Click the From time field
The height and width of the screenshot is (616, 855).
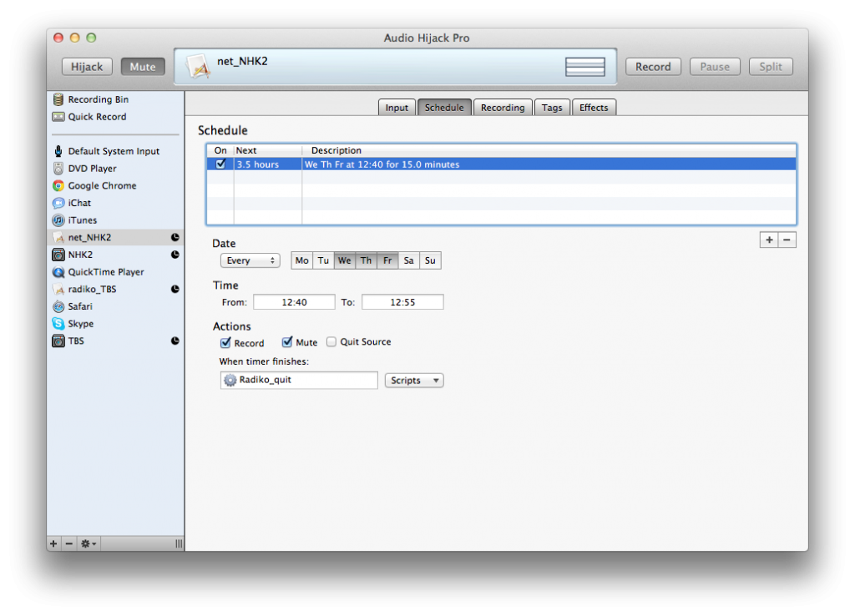(294, 301)
